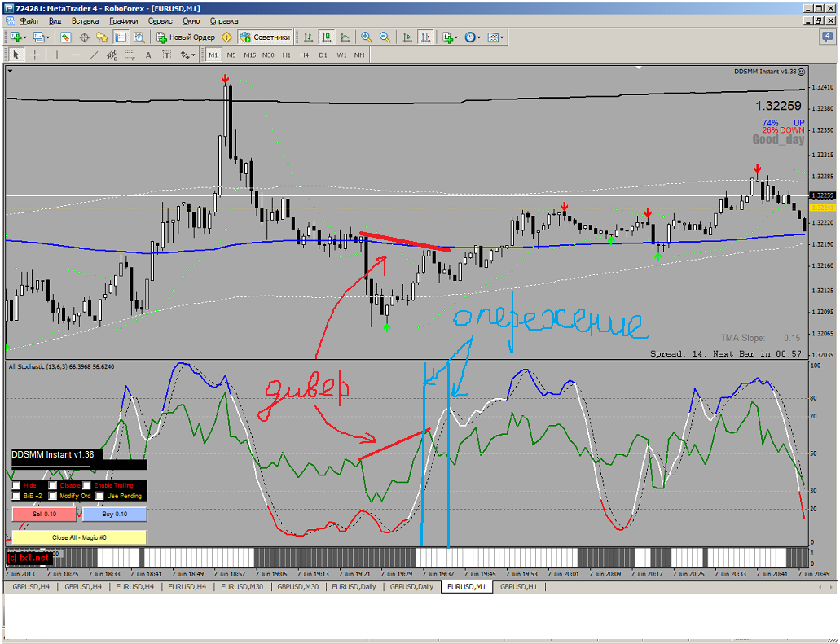This screenshot has width=840, height=644.
Task: Tick the Hide checkbox
Action: pos(16,485)
